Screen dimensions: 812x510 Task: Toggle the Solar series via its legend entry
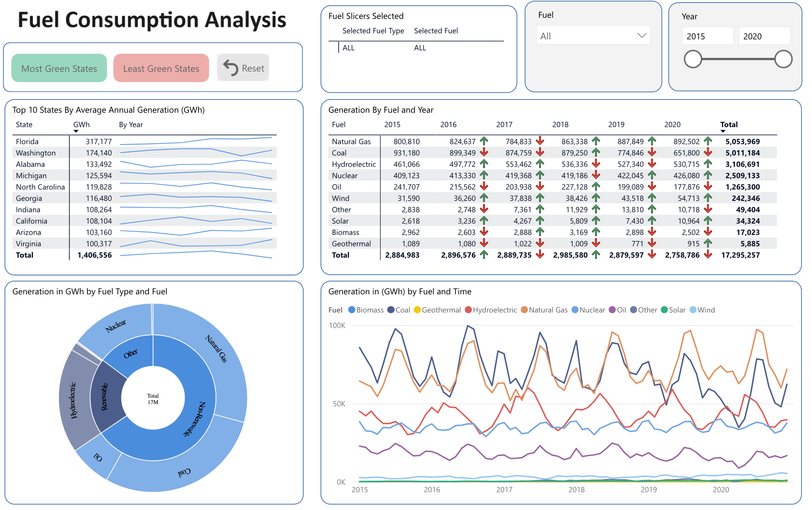tap(675, 309)
